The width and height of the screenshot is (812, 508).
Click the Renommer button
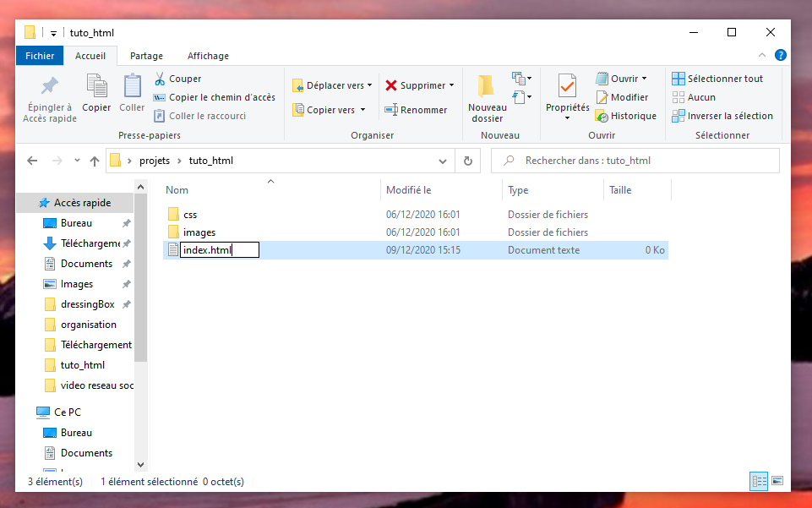pyautogui.click(x=416, y=110)
